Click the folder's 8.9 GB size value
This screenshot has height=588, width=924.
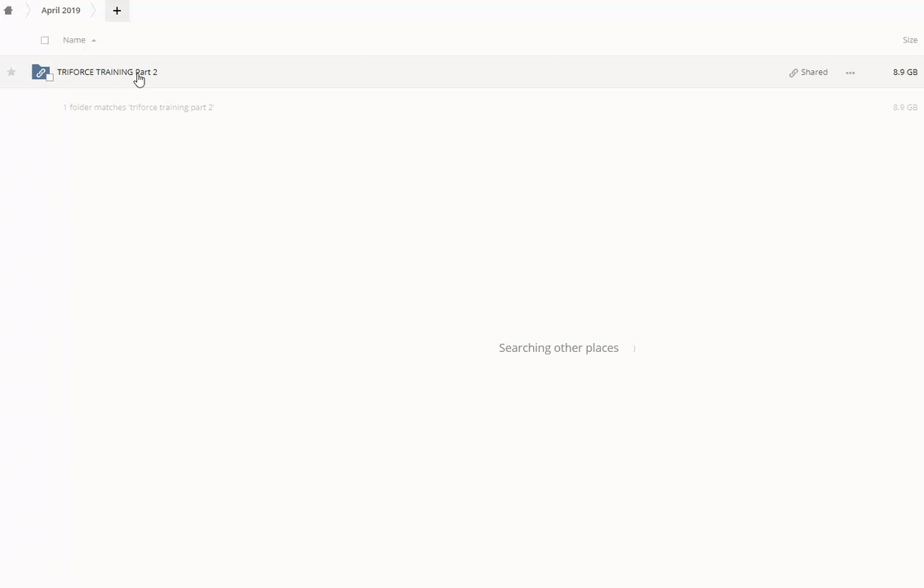pyautogui.click(x=904, y=72)
